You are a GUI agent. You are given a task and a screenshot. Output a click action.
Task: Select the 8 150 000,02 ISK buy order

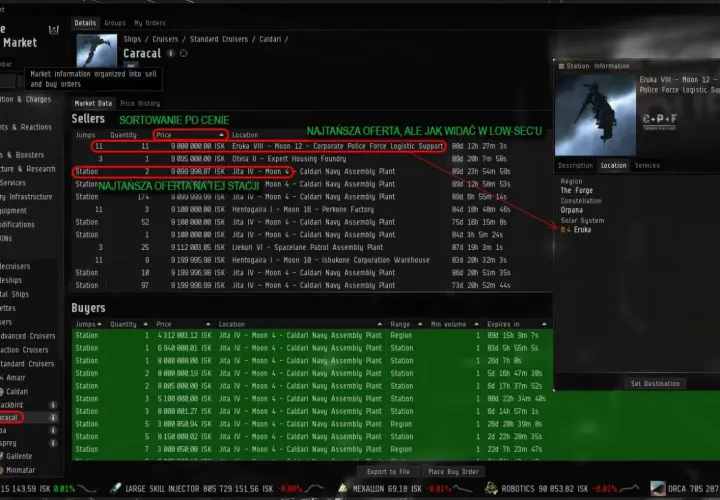point(312,437)
